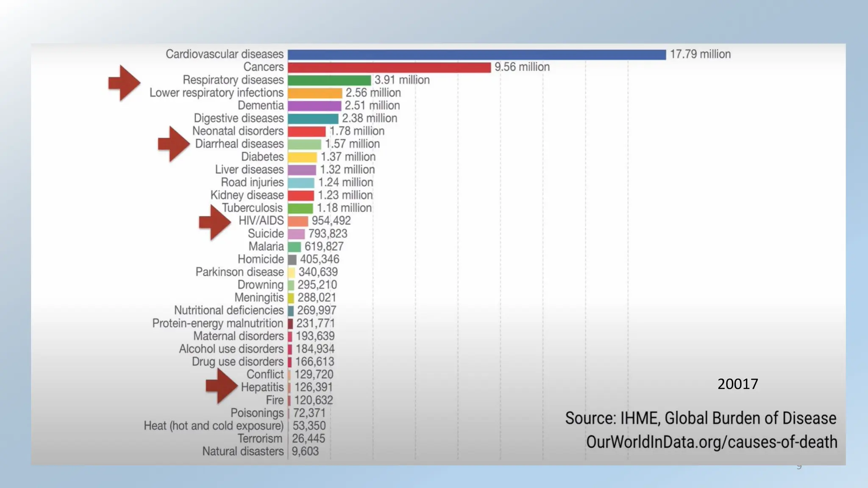Click the red Cancers bar
Viewport: 868px width, 488px height.
389,67
